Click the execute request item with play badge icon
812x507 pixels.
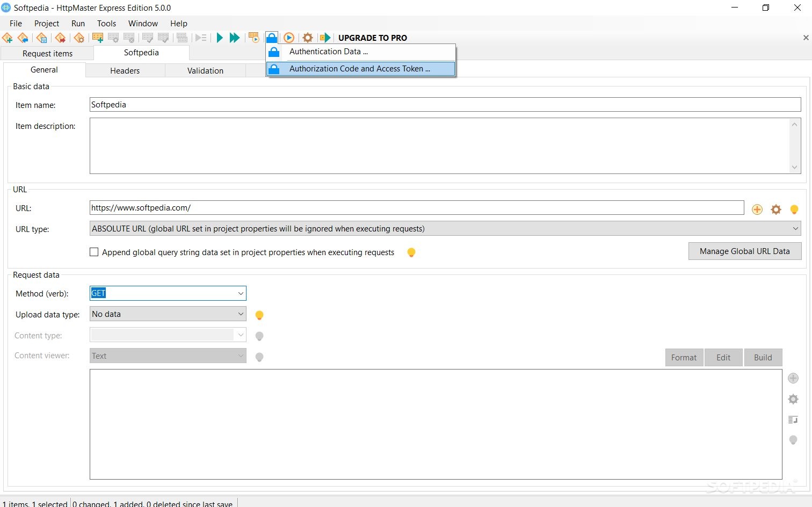[x=254, y=38]
